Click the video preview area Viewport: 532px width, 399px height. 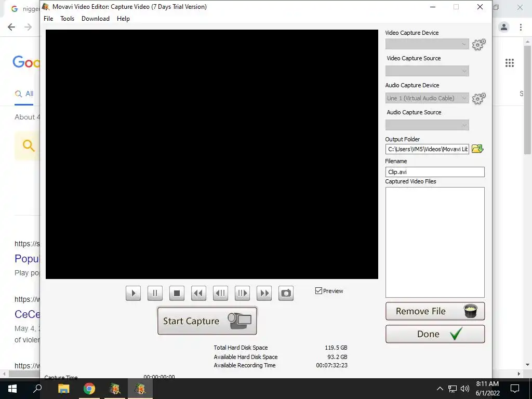[x=212, y=154]
